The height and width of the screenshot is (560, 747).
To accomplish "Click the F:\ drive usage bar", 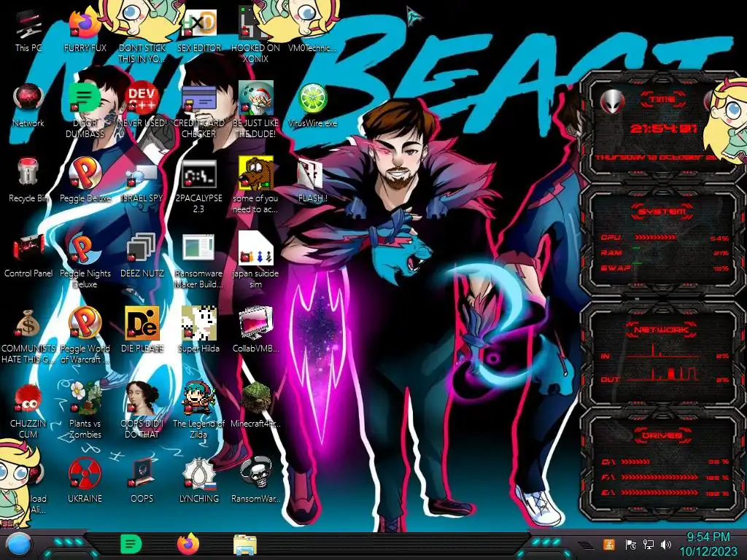I will click(659, 477).
